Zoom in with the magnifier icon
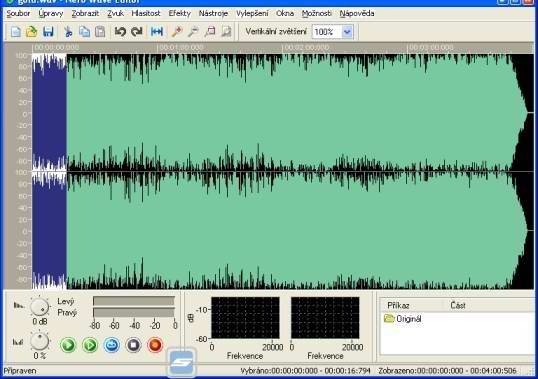 click(177, 32)
